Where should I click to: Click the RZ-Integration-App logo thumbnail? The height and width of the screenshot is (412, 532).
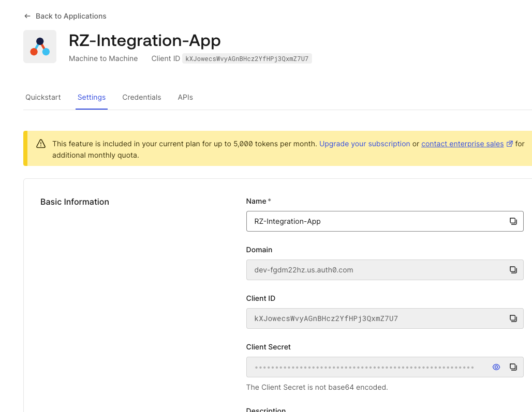pyautogui.click(x=40, y=47)
